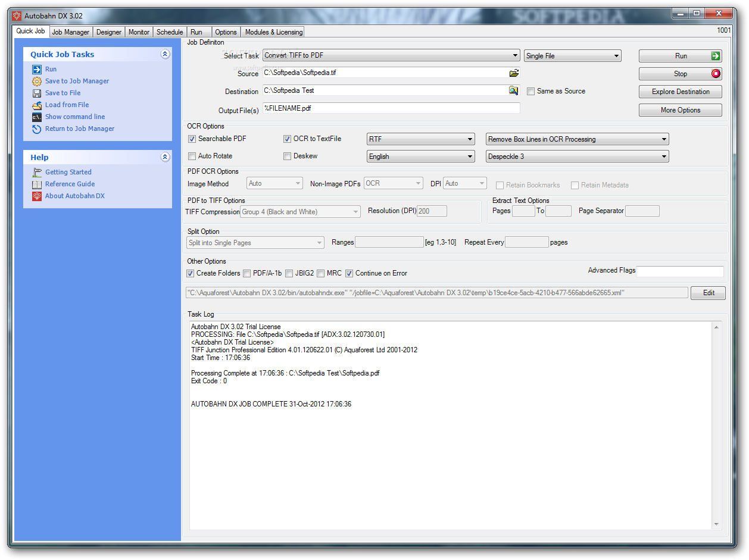The height and width of the screenshot is (560, 749).
Task: Uncheck the Searchable PDF option
Action: tap(192, 139)
